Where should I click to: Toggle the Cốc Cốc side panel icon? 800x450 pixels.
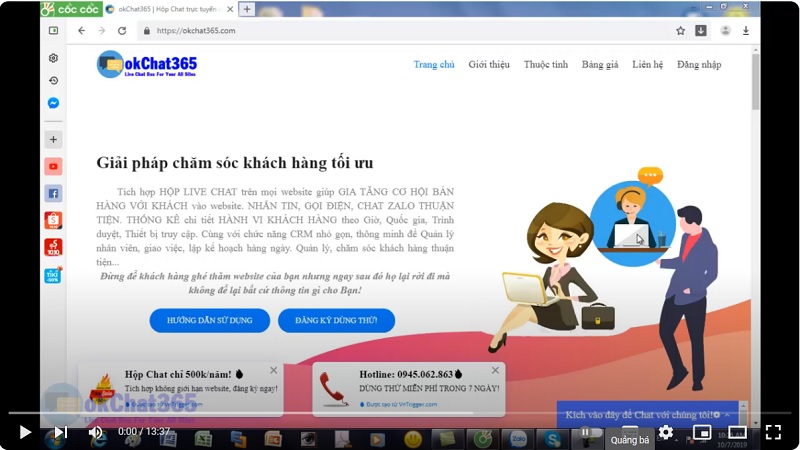pyautogui.click(x=53, y=31)
